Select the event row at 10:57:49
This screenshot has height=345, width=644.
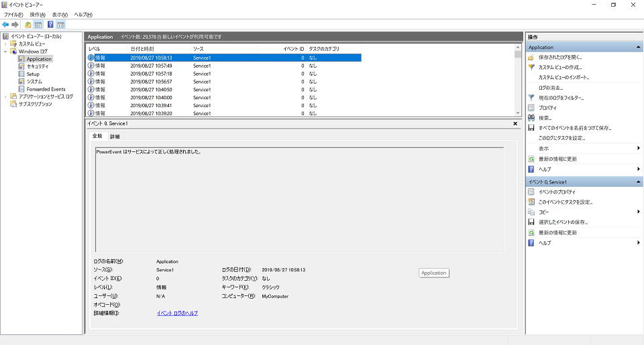click(x=224, y=66)
